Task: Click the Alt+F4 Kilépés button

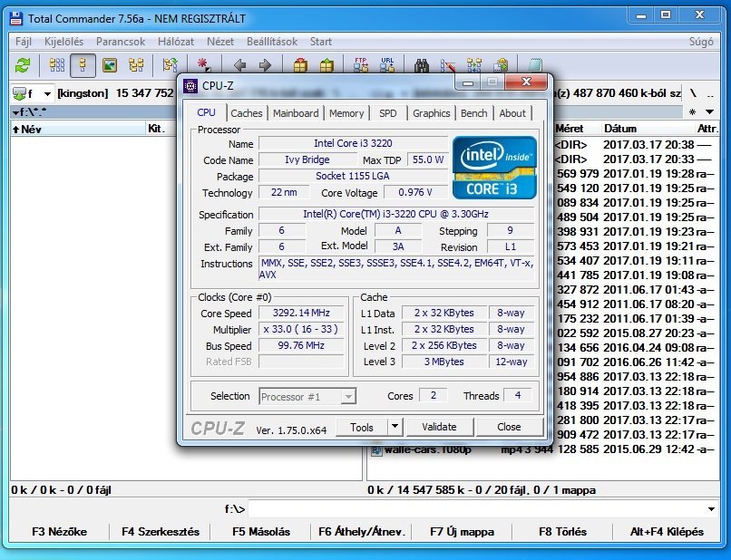Action: 667,532
